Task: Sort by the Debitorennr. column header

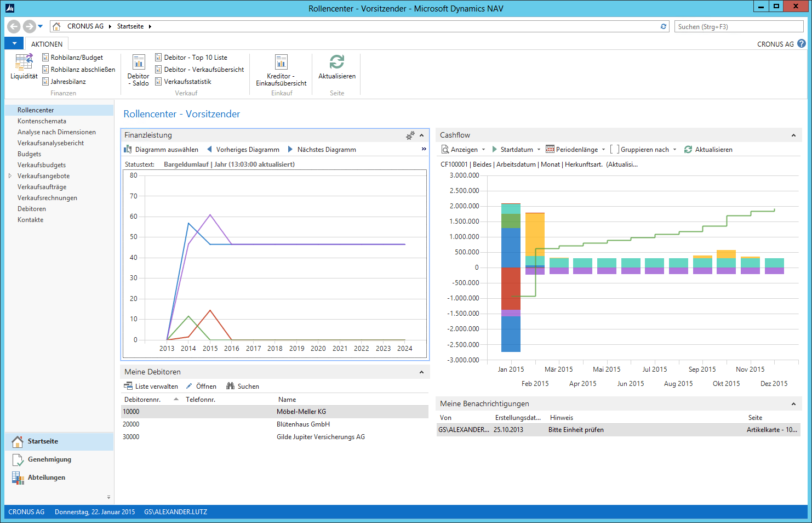Action: pos(152,400)
